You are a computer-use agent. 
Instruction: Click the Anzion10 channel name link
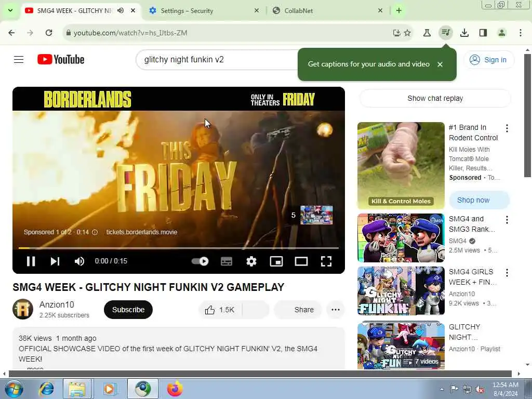coord(57,304)
